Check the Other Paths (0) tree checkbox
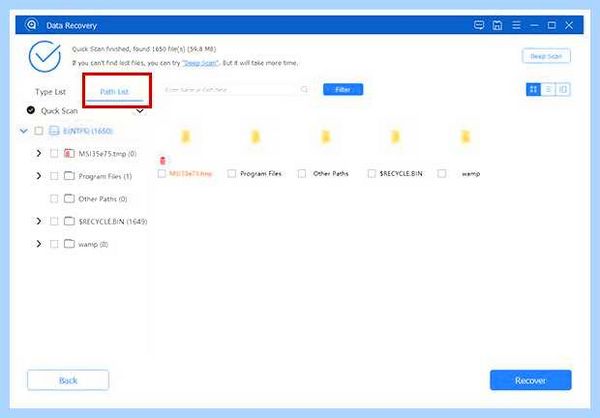Screen dimensions: 600x418 [x=54, y=199]
